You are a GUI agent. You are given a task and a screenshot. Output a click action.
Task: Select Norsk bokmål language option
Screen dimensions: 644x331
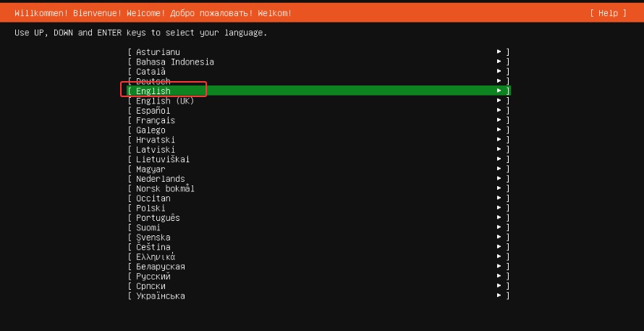165,189
